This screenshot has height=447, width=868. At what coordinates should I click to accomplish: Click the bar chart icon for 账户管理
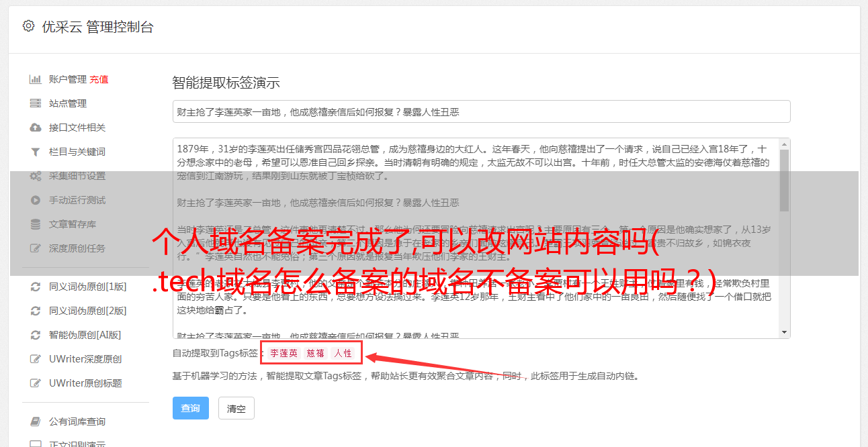coord(36,79)
